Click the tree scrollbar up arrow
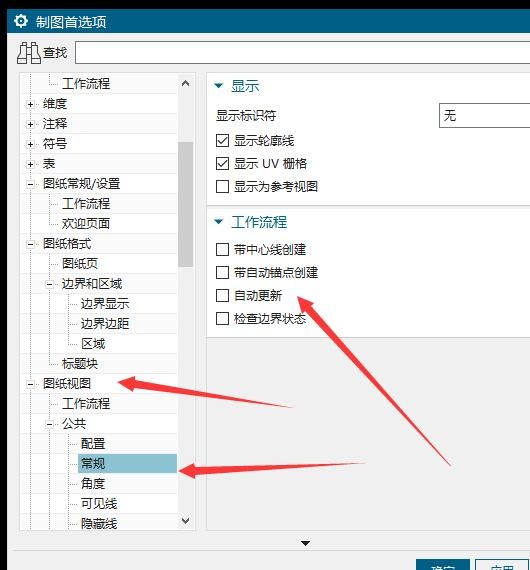Viewport: 530px width, 570px height. coord(185,83)
